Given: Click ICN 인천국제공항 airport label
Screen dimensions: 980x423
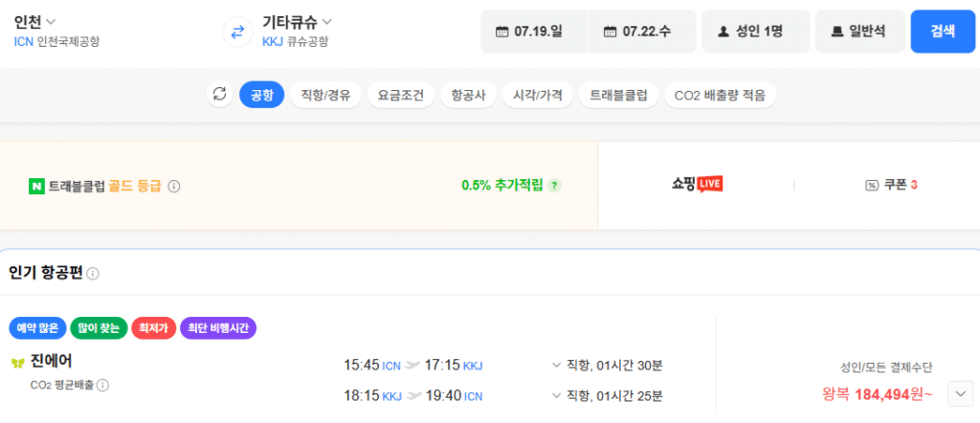Looking at the screenshot, I should point(56,42).
